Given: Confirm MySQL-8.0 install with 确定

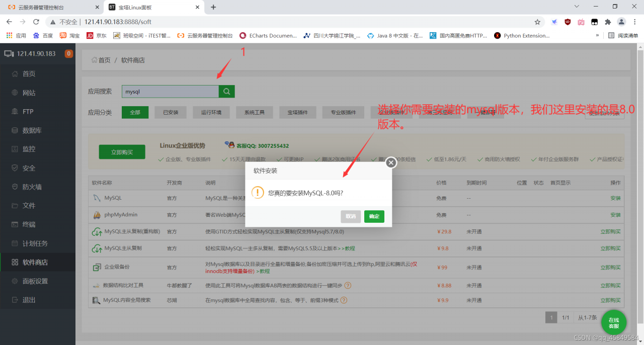Looking at the screenshot, I should [374, 216].
